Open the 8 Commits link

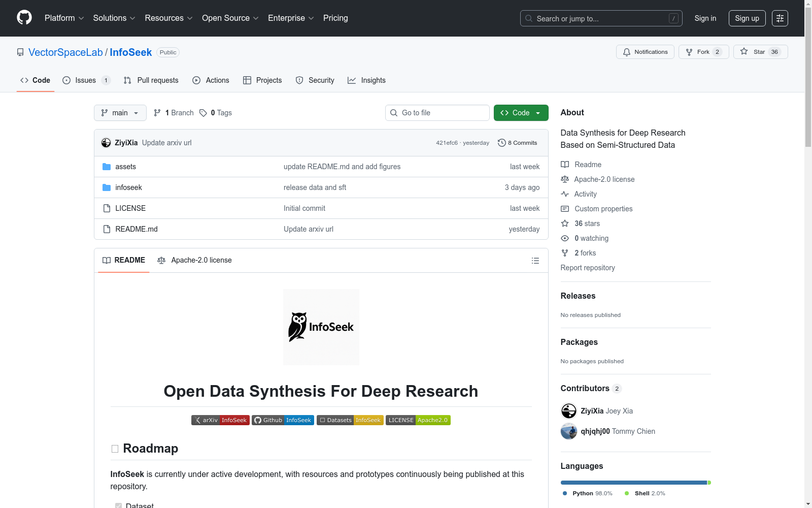[x=518, y=143]
